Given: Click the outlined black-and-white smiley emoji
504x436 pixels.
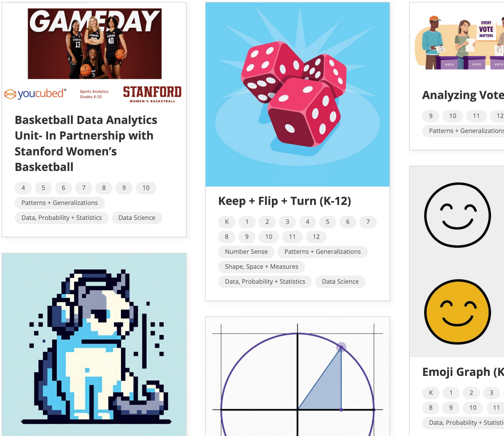Looking at the screenshot, I should (x=457, y=215).
